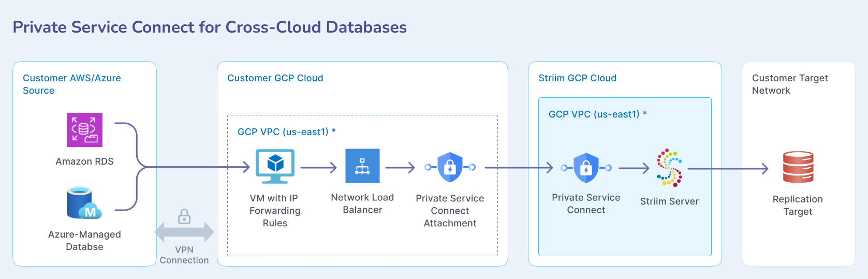Click the Customer AWS/Azure Source heading
868x279 pixels.
tap(71, 84)
